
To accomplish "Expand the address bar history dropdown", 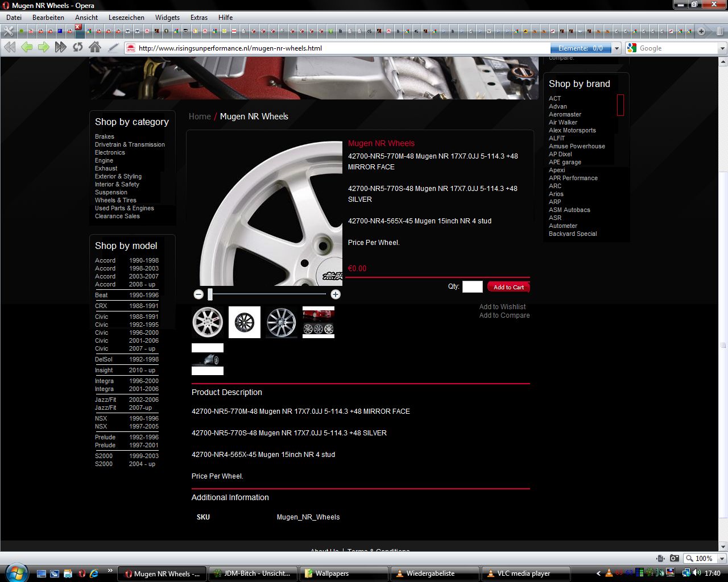I will click(x=617, y=48).
